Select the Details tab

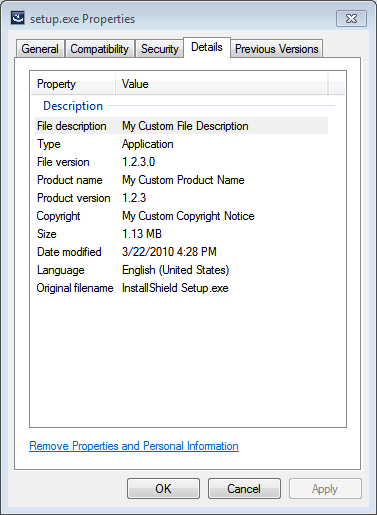point(207,47)
